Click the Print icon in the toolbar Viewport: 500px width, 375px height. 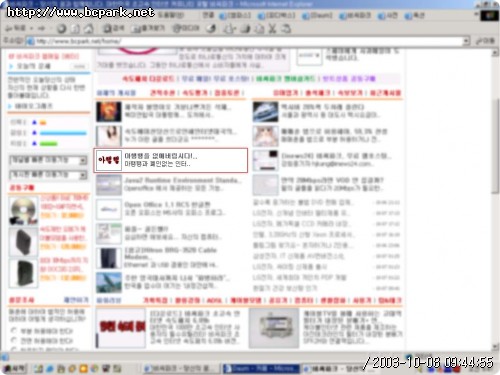click(x=245, y=29)
